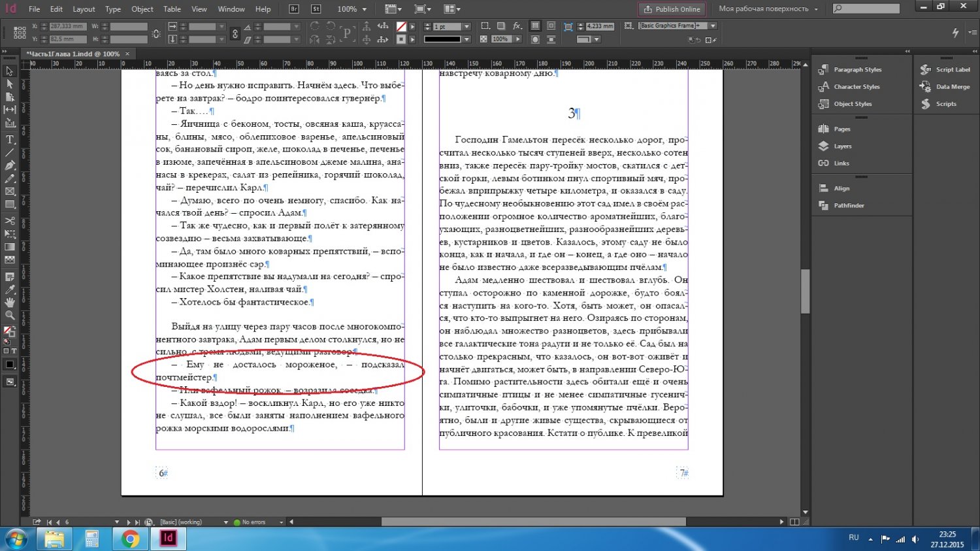Open the Script Label panel
The image size is (980, 551).
(945, 69)
